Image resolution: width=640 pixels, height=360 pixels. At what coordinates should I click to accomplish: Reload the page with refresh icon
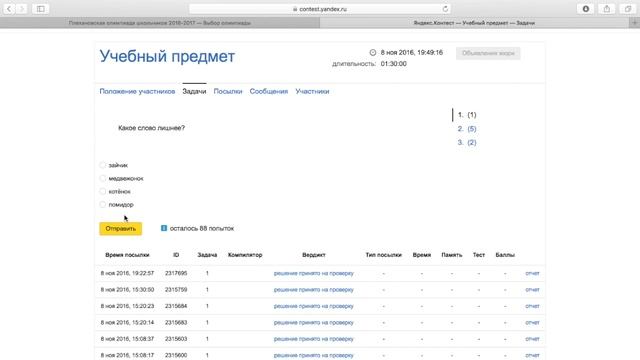(445, 9)
